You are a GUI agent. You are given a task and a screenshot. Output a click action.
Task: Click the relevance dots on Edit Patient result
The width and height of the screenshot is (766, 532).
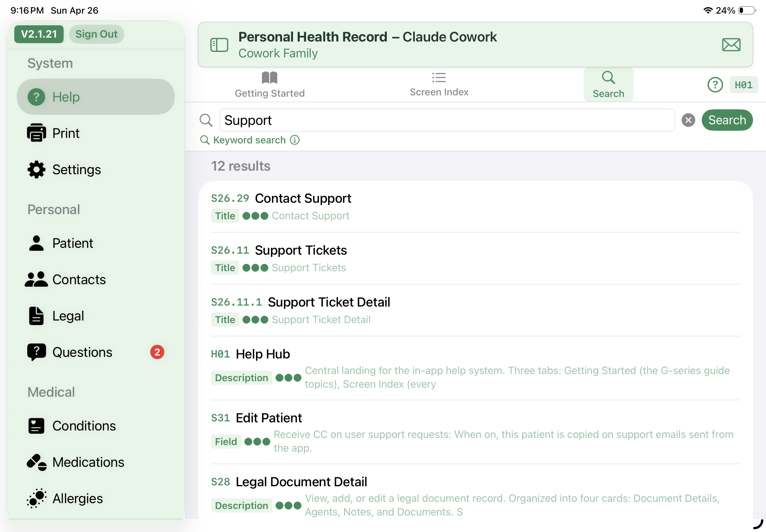click(x=257, y=442)
